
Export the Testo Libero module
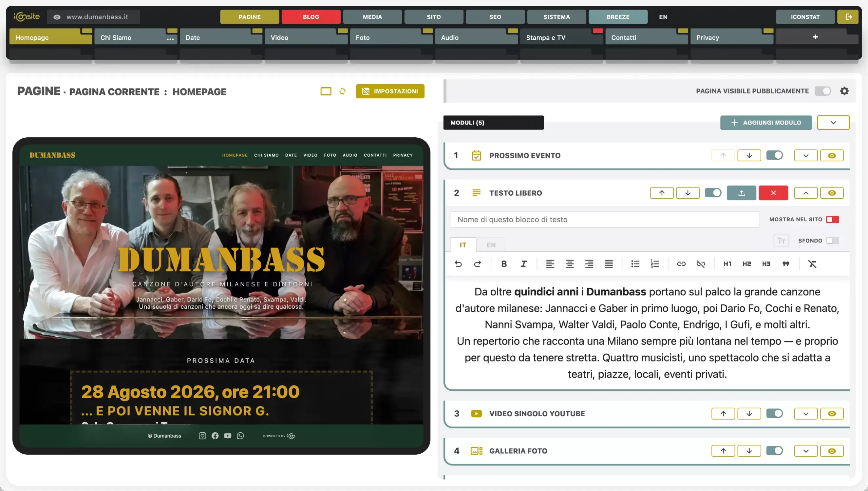point(741,193)
